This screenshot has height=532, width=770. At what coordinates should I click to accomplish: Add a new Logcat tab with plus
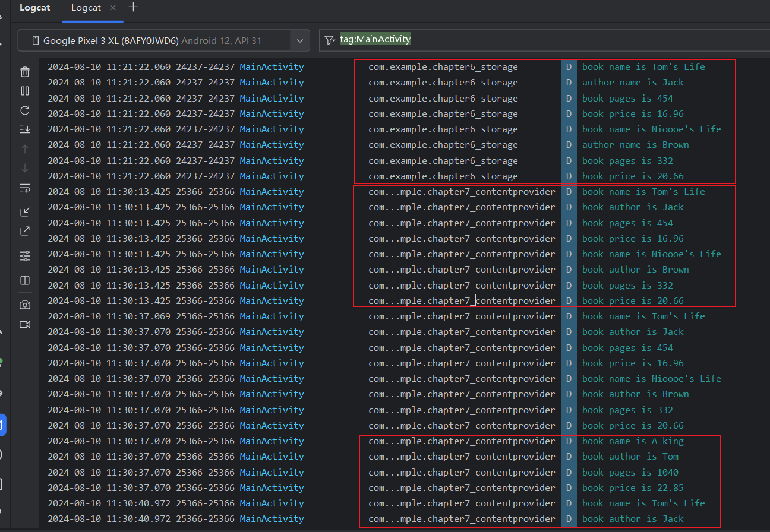click(x=134, y=7)
